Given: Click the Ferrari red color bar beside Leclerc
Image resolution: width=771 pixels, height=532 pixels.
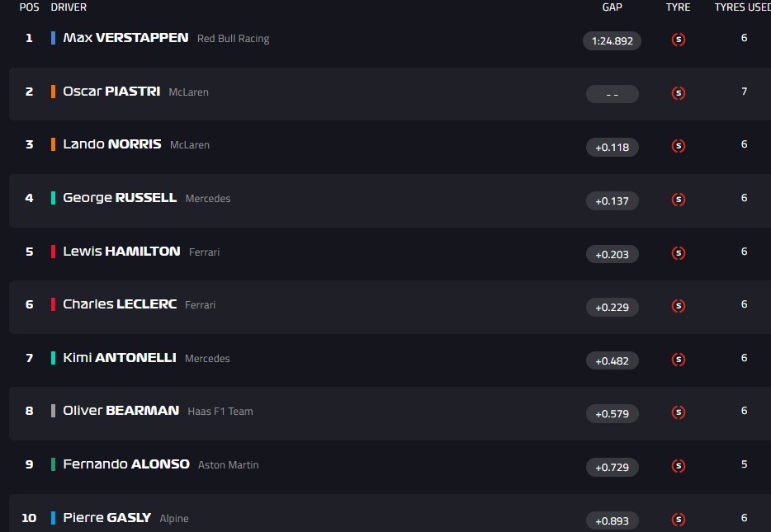Looking at the screenshot, I should pos(53,304).
